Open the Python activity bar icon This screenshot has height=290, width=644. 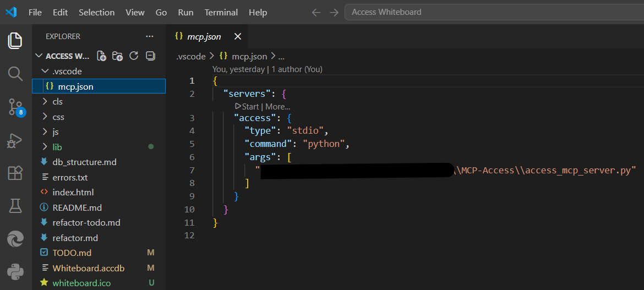click(15, 272)
